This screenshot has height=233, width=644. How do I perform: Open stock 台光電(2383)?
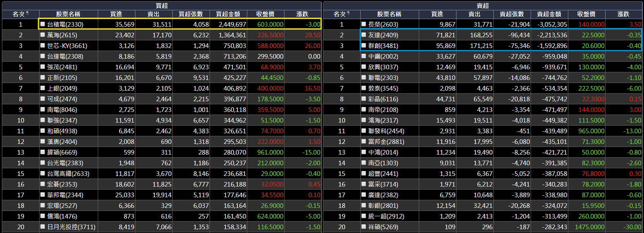(x=65, y=163)
